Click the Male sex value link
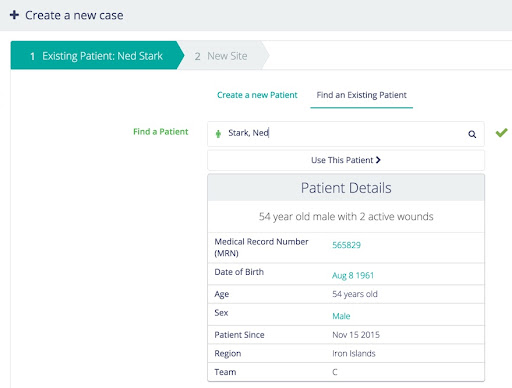 [341, 316]
